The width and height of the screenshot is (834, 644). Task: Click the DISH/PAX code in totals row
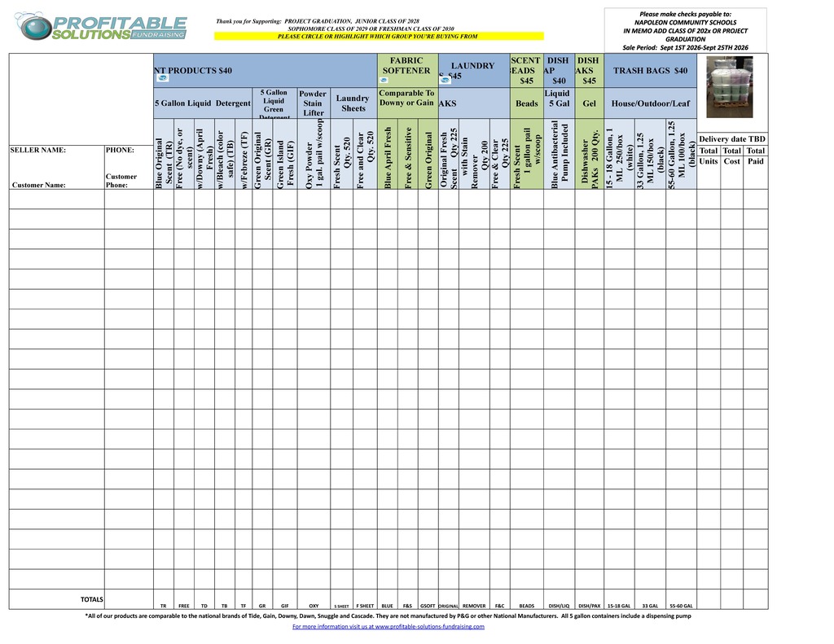click(590, 606)
